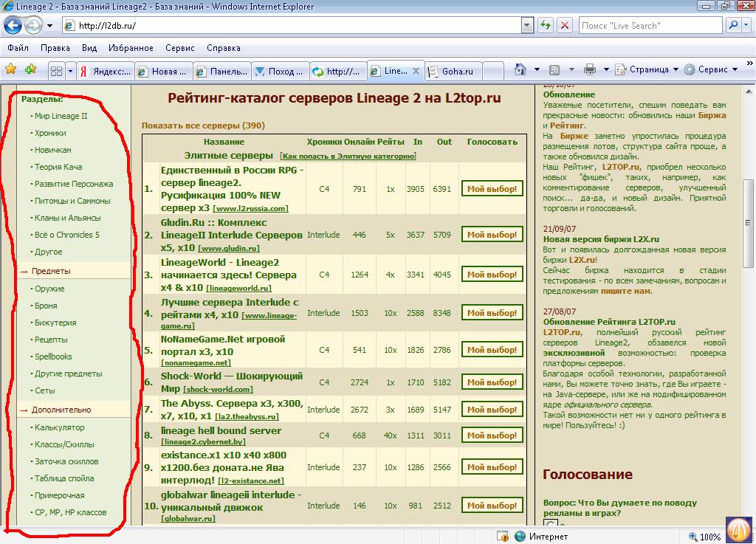Image resolution: width=756 pixels, height=544 pixels.
Task: Vote Мой выбор! for lineage hell bound server
Action: point(492,435)
